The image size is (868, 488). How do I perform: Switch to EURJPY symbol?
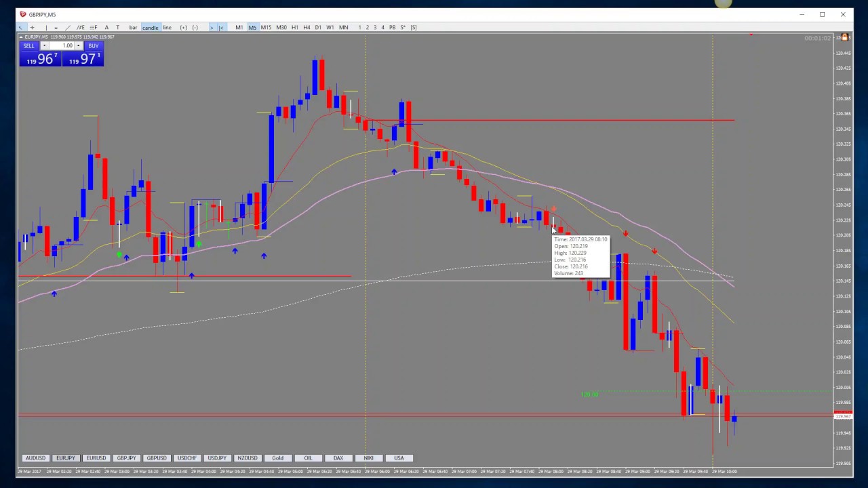tap(65, 458)
